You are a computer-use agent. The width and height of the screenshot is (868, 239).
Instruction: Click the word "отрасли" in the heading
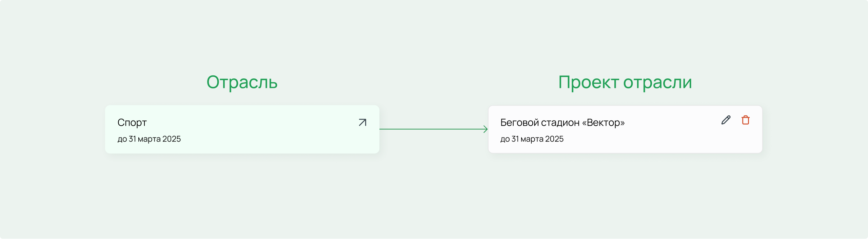point(657,82)
